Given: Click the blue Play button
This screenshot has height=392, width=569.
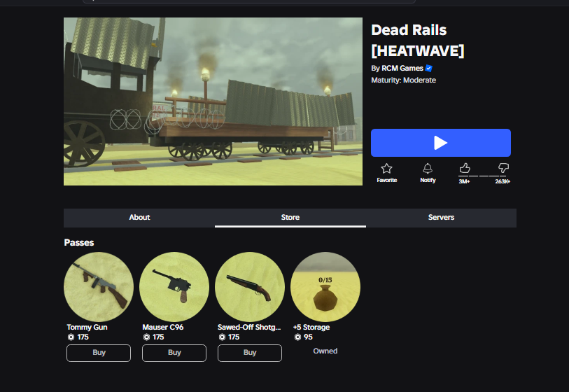Looking at the screenshot, I should (x=440, y=143).
